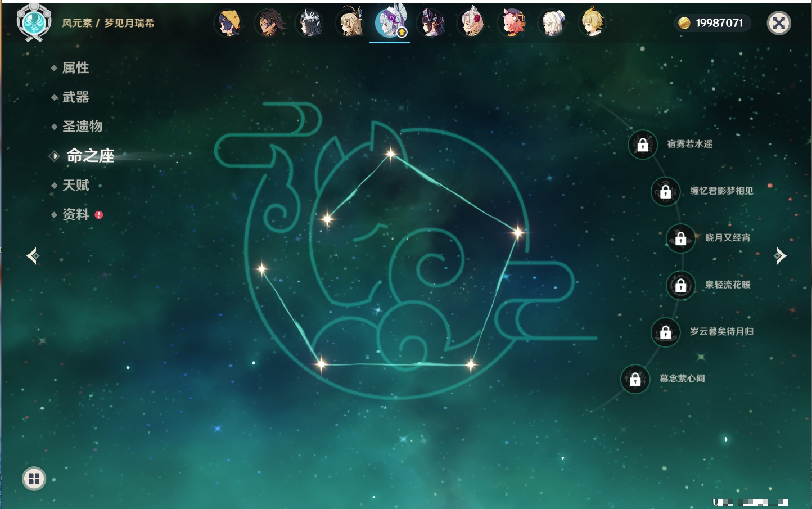Select the blonde Traveler portrait

(593, 23)
